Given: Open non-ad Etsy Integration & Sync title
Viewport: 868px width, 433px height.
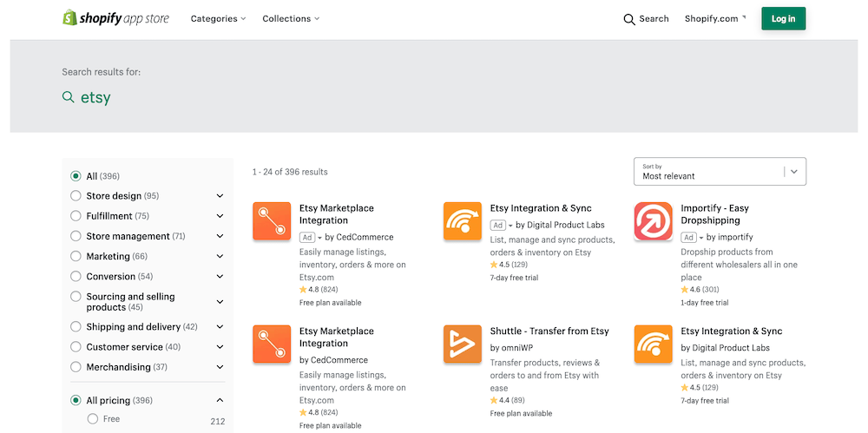Looking at the screenshot, I should (731, 331).
